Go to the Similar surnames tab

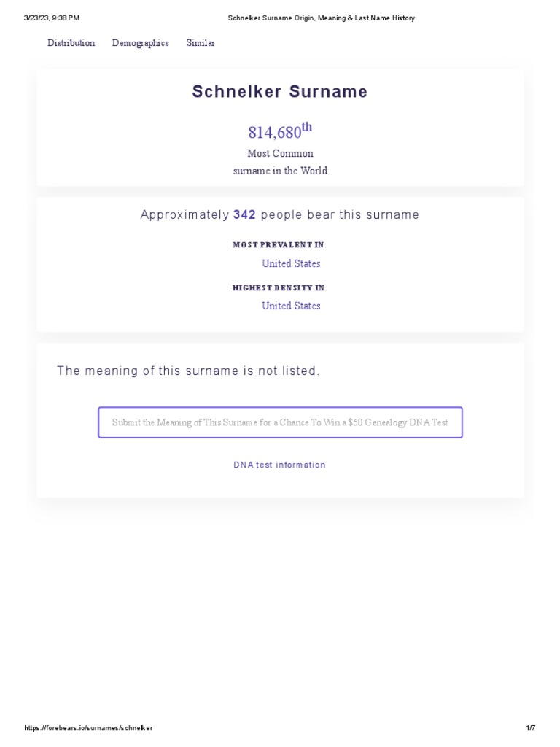[x=201, y=43]
